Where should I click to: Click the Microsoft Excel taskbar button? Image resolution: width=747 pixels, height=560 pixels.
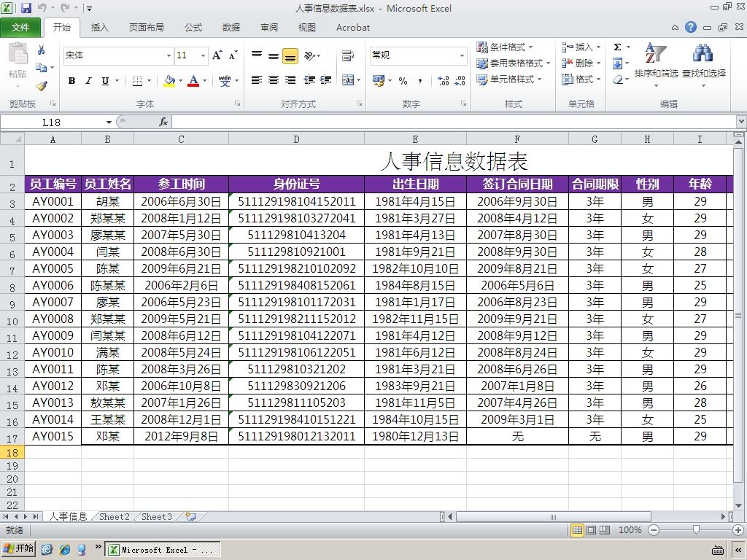tap(163, 550)
